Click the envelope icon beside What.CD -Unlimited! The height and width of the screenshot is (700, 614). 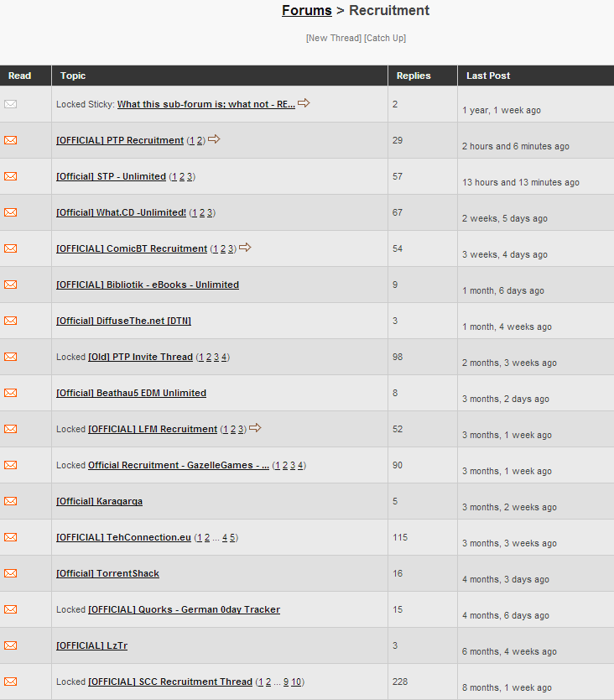tap(11, 212)
